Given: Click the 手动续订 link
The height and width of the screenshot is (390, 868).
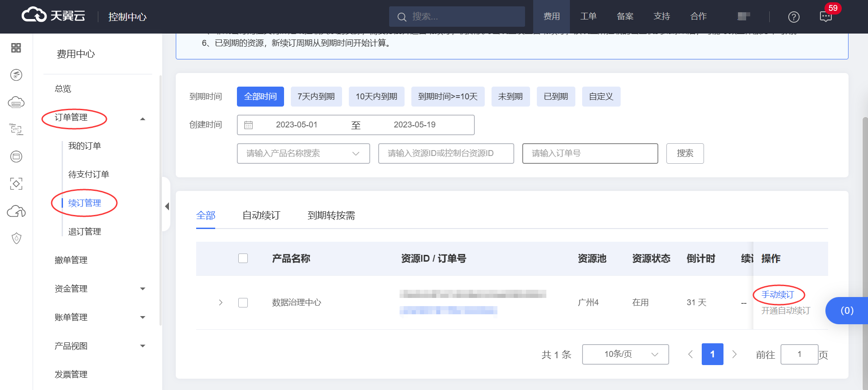Looking at the screenshot, I should (x=778, y=295).
